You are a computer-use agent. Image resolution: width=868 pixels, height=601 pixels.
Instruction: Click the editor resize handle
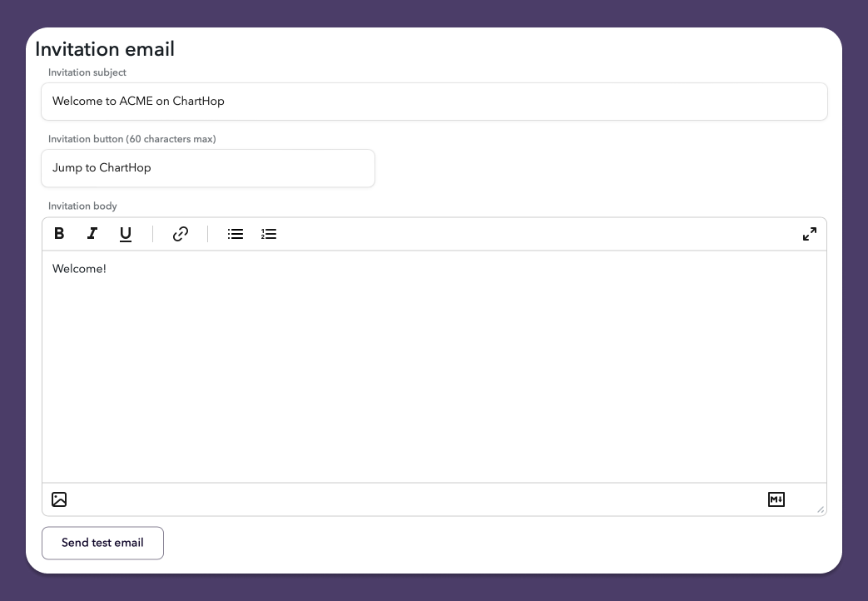click(821, 510)
